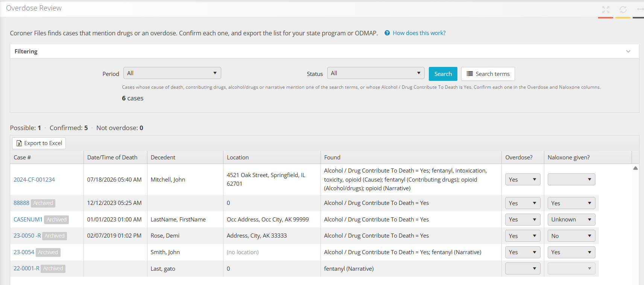Change Naloxone given for Smith, John

[x=571, y=252]
